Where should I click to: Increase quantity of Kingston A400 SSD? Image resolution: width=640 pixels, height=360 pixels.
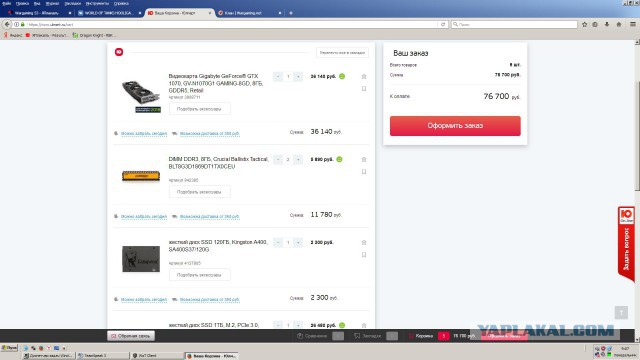click(298, 242)
